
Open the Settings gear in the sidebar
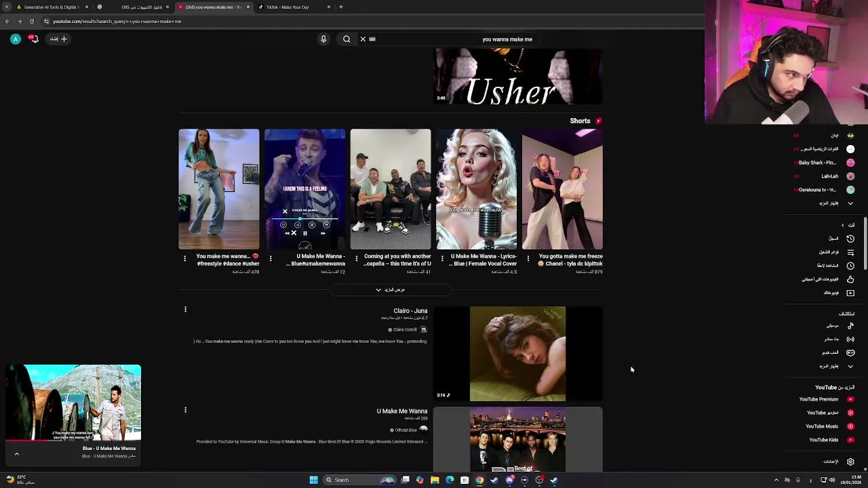click(x=850, y=462)
